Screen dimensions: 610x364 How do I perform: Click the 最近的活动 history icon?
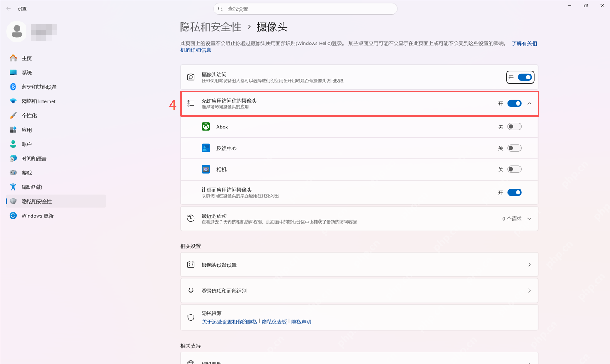tap(191, 219)
